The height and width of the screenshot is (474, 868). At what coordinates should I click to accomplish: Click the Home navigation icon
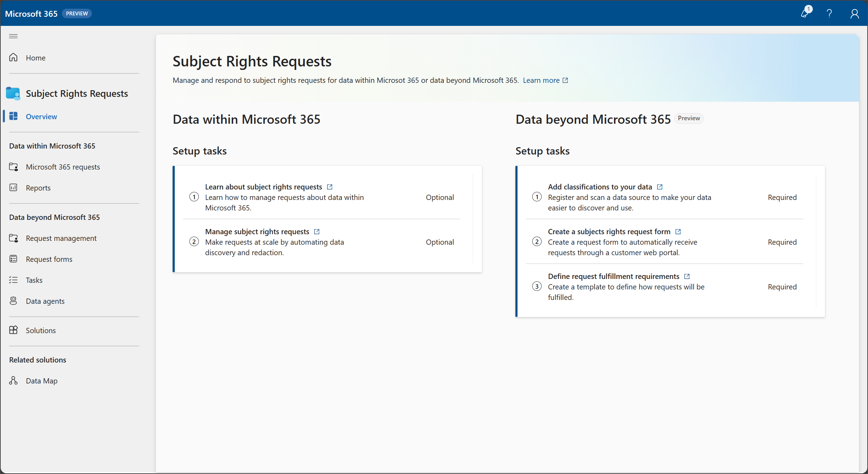pos(14,57)
